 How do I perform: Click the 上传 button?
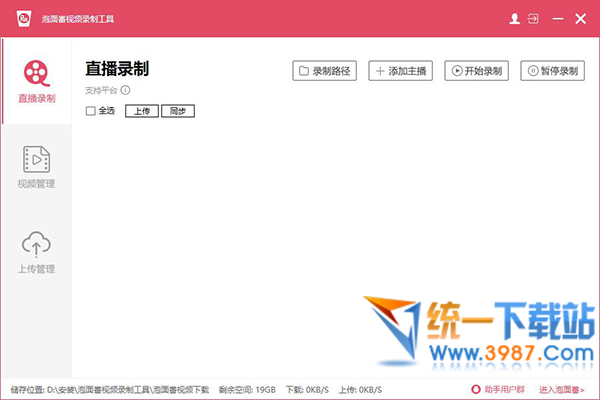click(142, 111)
